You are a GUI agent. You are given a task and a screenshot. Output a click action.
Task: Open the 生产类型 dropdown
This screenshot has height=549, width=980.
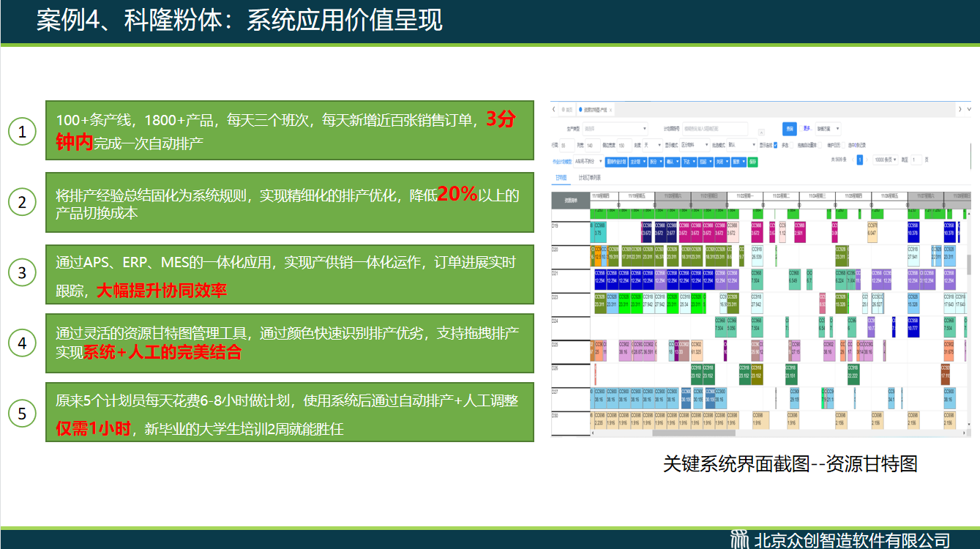(615, 129)
